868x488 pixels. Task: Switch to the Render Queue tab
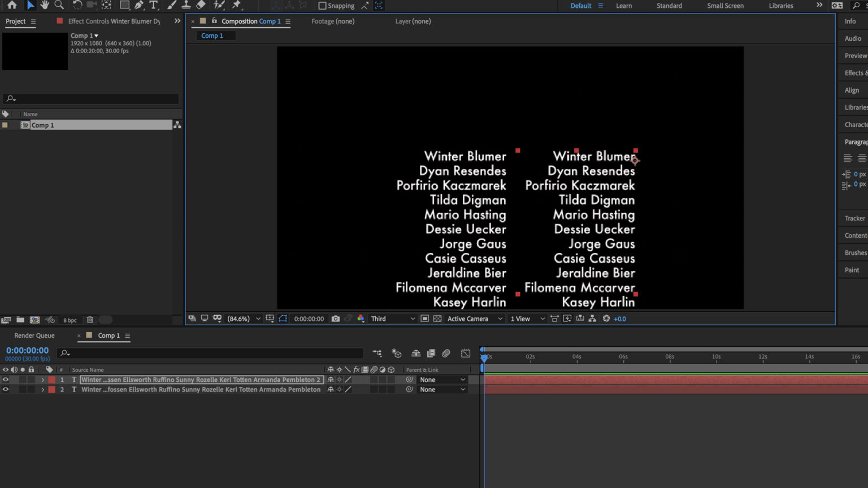34,335
